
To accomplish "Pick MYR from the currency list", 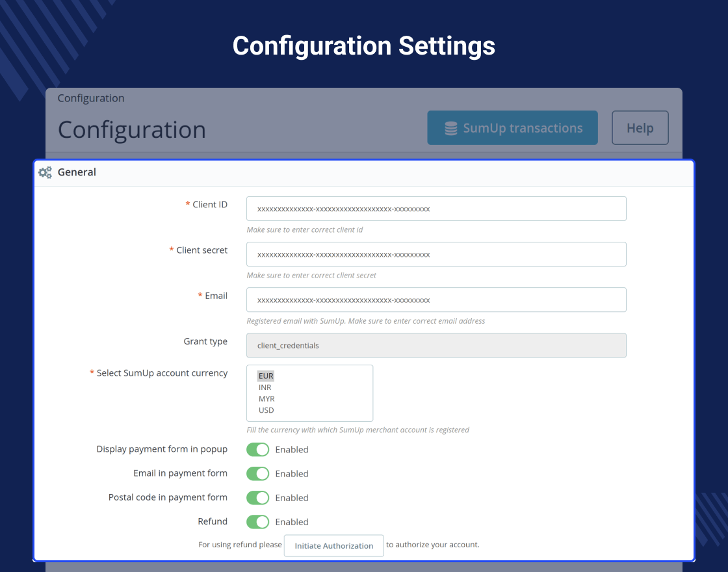I will (x=266, y=399).
